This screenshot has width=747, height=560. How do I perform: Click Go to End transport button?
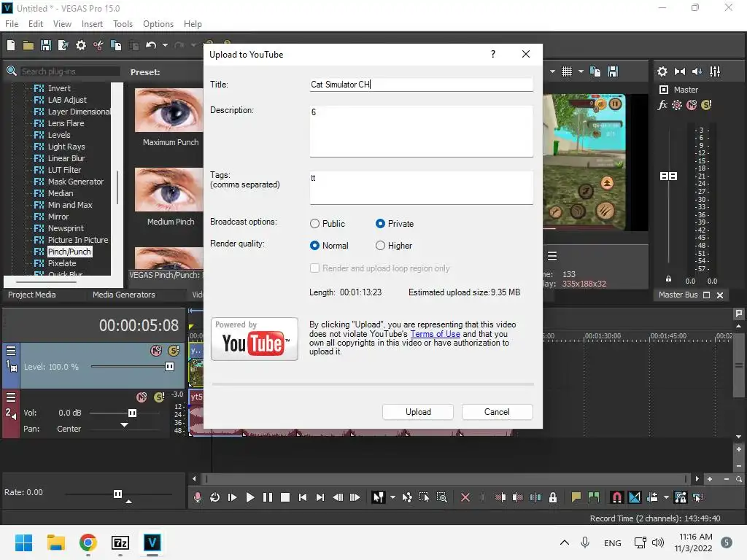320,497
